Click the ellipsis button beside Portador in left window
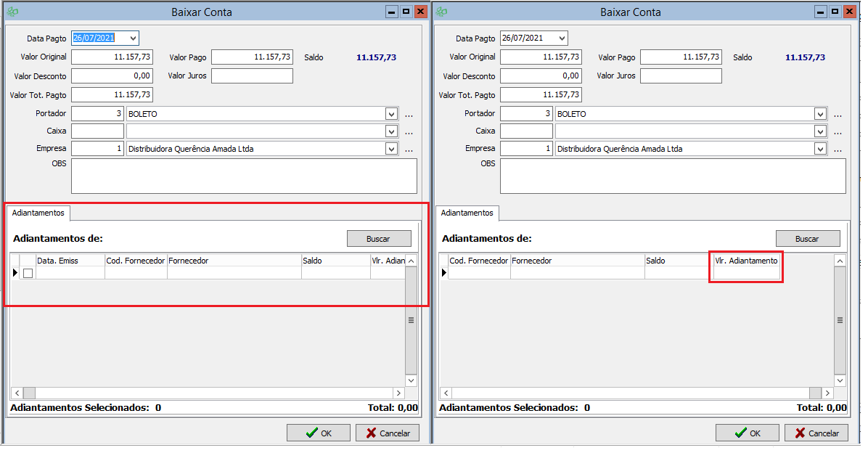The height and width of the screenshot is (453, 868). pyautogui.click(x=409, y=115)
